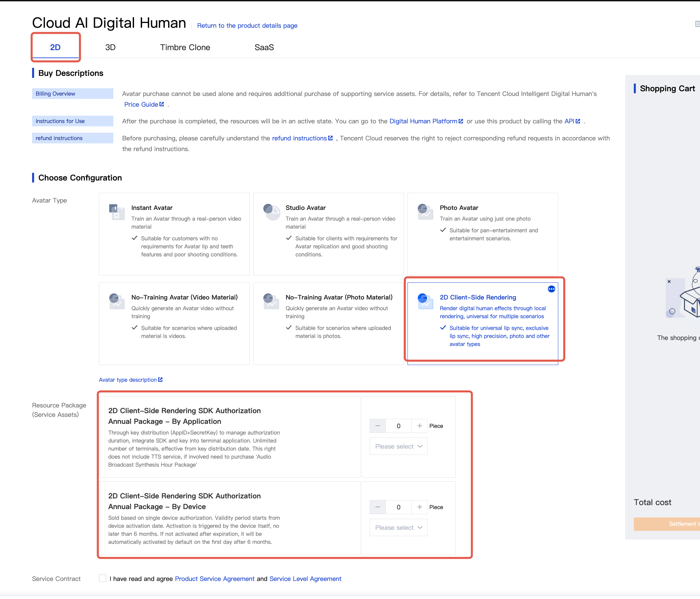Image resolution: width=700 pixels, height=599 pixels.
Task: Click the No-Training Avatar (Video Material) icon
Action: click(x=117, y=301)
